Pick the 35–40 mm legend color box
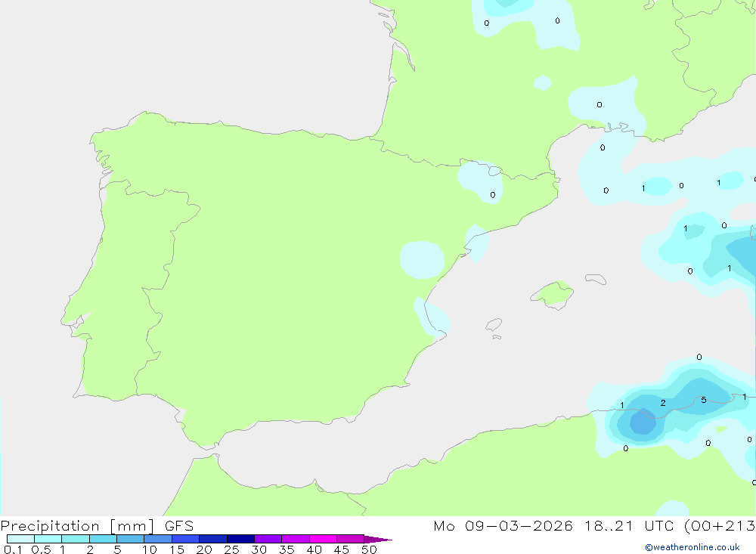 click(x=295, y=539)
